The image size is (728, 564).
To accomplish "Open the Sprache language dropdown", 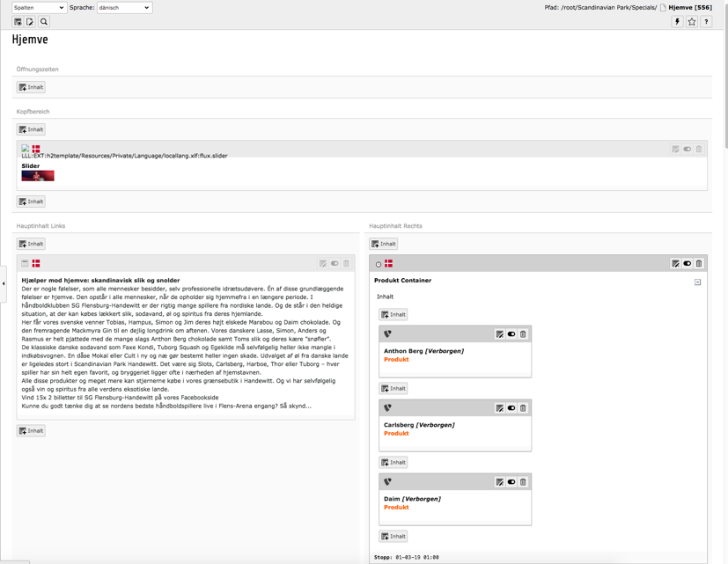I will (x=123, y=8).
